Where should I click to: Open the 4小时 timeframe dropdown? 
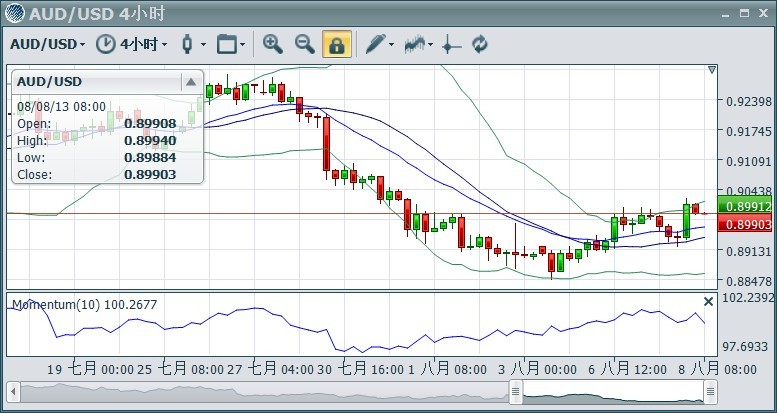(143, 45)
